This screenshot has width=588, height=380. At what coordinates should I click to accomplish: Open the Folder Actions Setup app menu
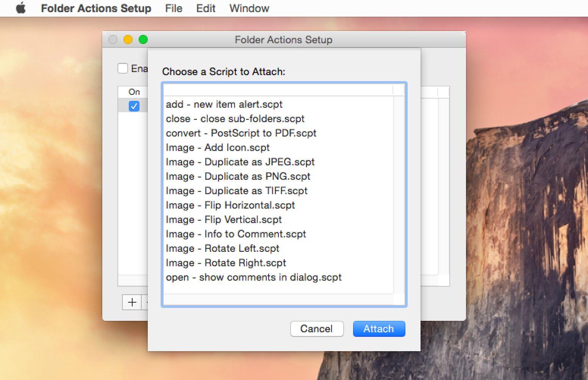(x=96, y=8)
